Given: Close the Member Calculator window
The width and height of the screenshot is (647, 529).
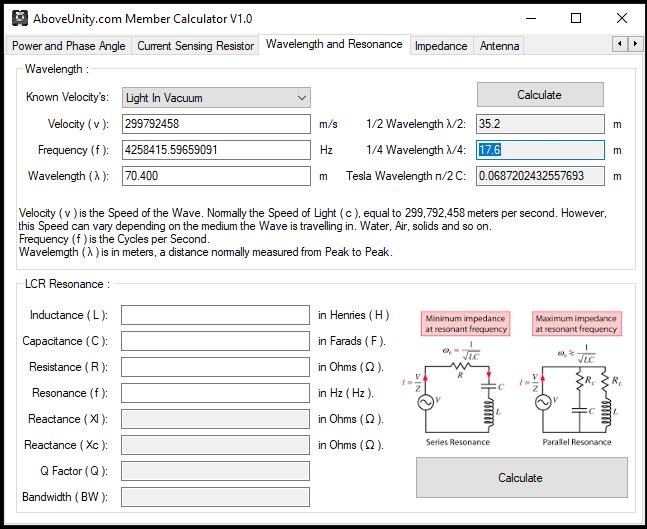Looking at the screenshot, I should tap(622, 18).
